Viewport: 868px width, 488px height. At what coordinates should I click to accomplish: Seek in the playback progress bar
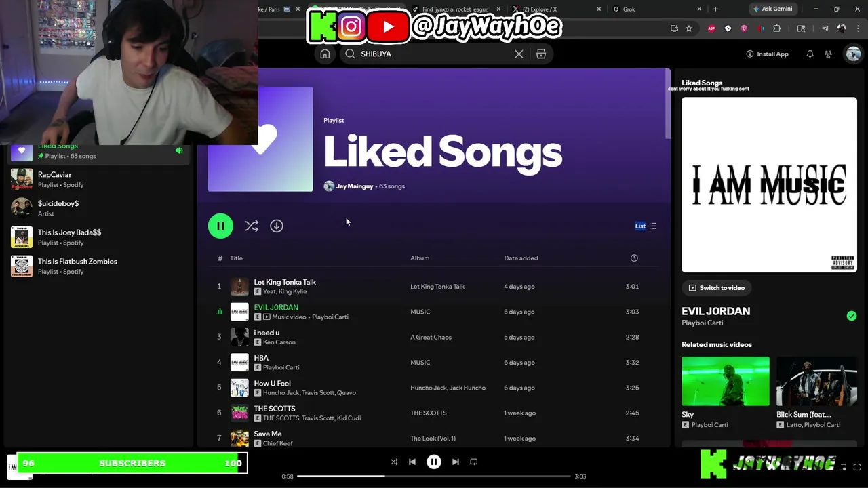pos(434,476)
